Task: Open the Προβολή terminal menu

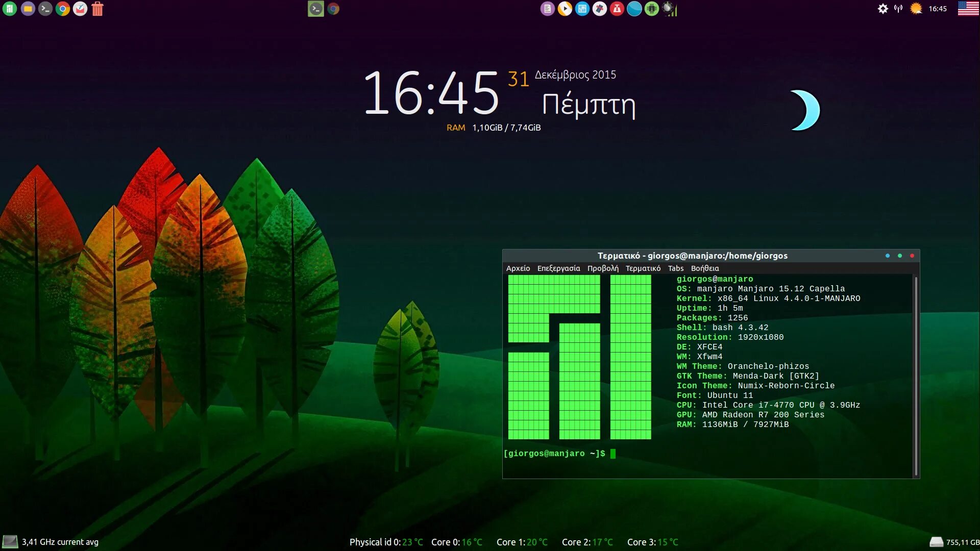Action: tap(602, 268)
